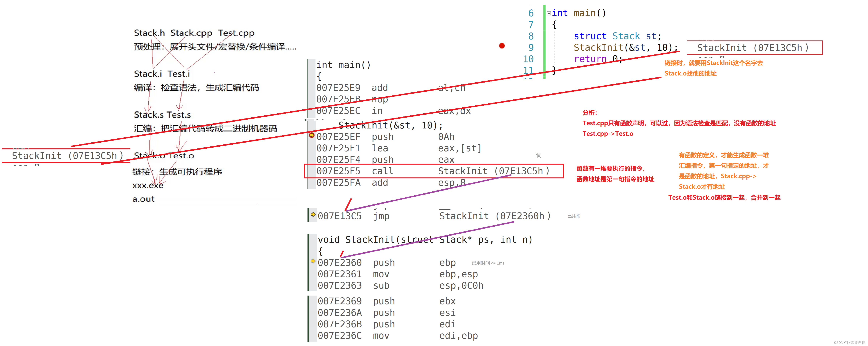Click the '函数地址是第一句指令的地址' note
Screen dimensions: 868x346
[615, 179]
